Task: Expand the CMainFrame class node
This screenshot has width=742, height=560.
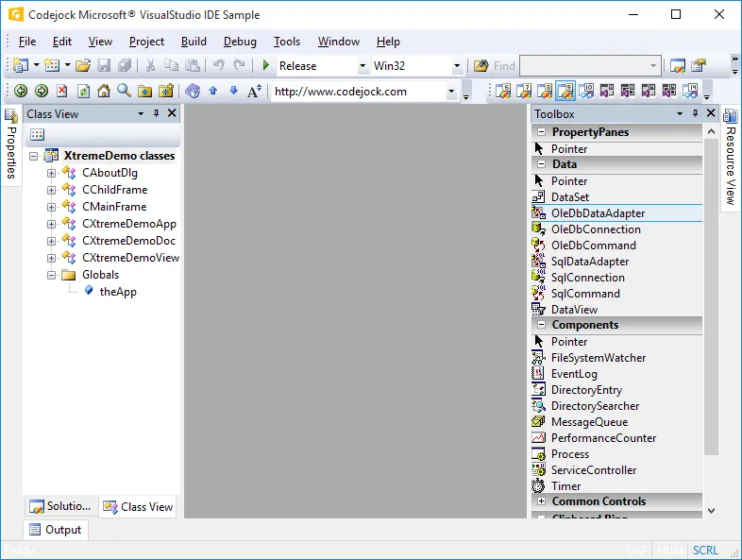Action: click(51, 208)
